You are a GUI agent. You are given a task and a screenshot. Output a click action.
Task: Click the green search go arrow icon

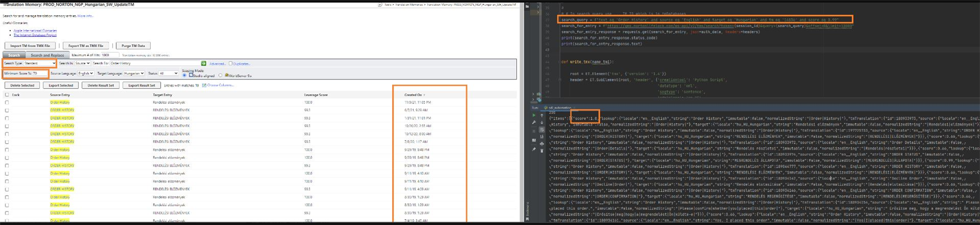pos(204,64)
